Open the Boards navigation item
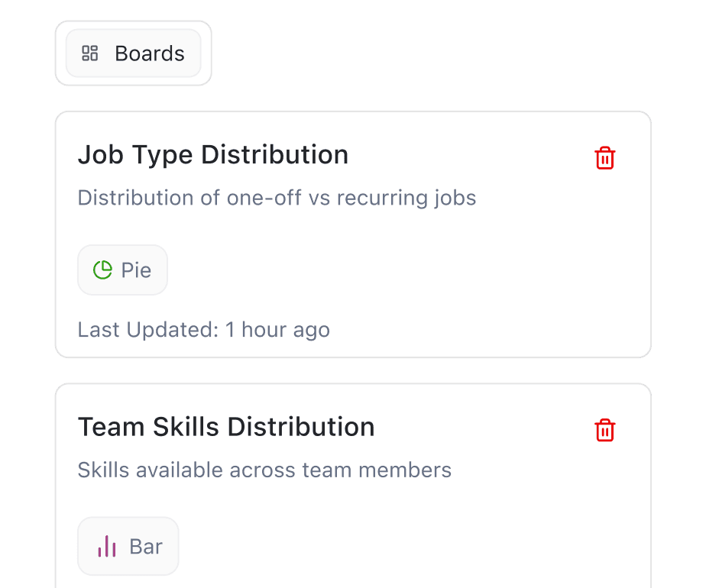The image size is (706, 588). click(x=133, y=53)
